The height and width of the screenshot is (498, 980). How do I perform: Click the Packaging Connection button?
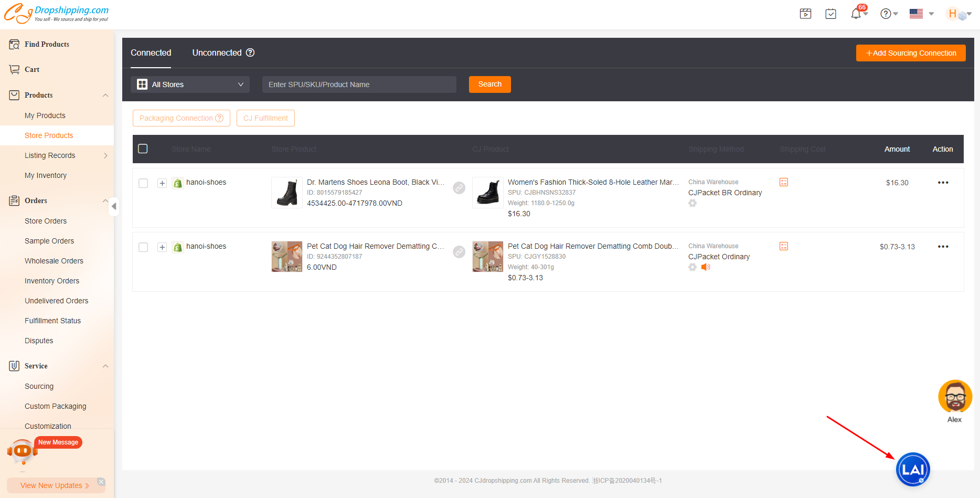(181, 118)
